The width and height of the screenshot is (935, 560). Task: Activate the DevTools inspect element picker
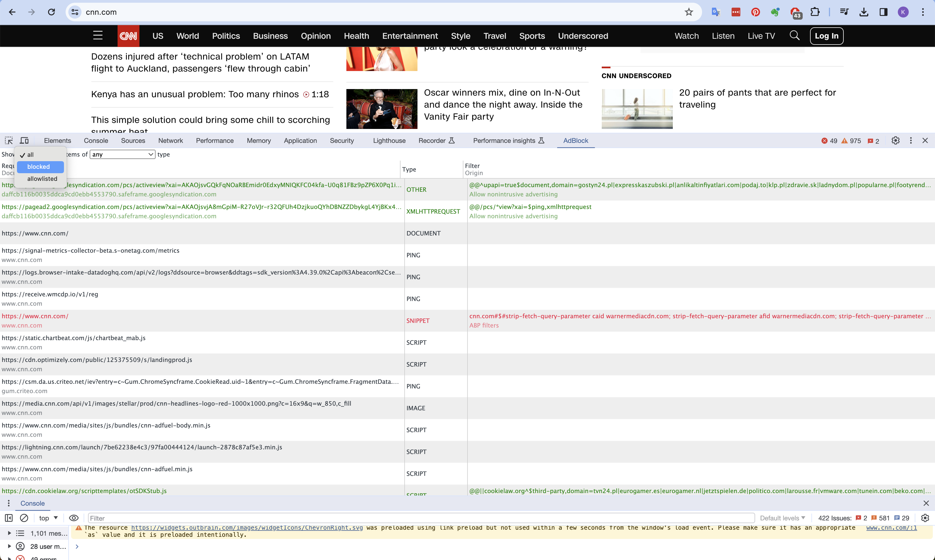click(9, 140)
